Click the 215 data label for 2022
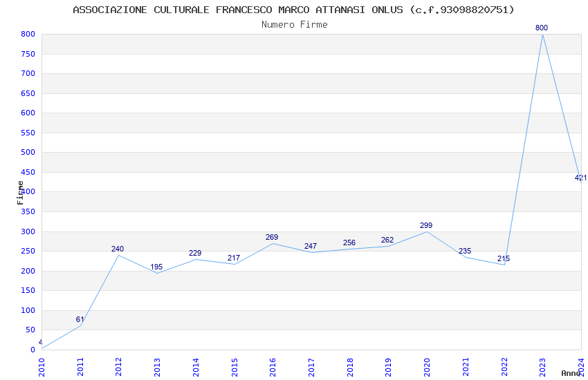 [x=504, y=258]
